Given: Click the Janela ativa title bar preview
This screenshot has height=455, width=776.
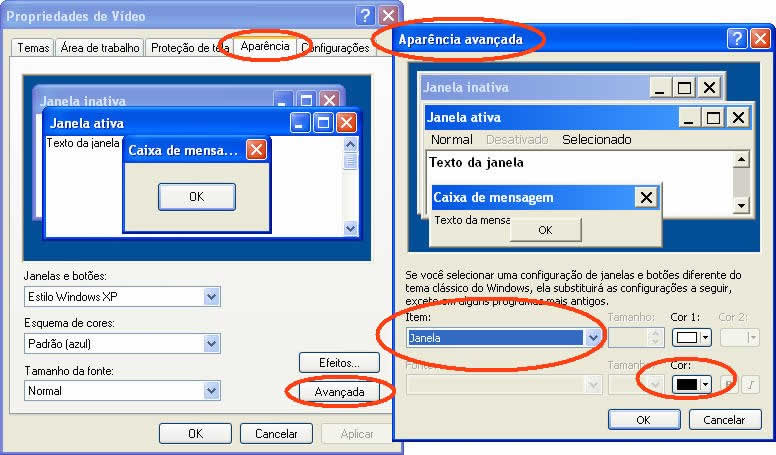Looking at the screenshot, I should point(549,118).
